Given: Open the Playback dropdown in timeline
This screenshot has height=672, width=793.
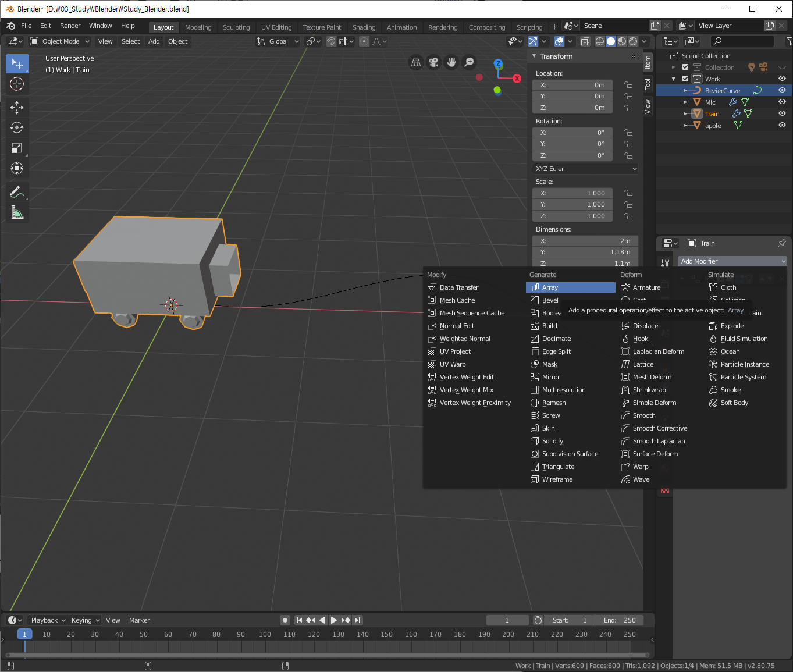Looking at the screenshot, I should [x=48, y=620].
